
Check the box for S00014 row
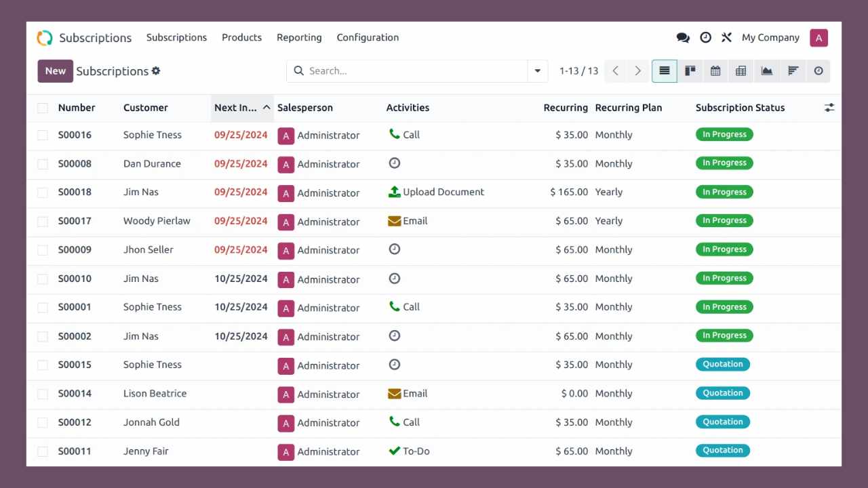[x=43, y=394]
